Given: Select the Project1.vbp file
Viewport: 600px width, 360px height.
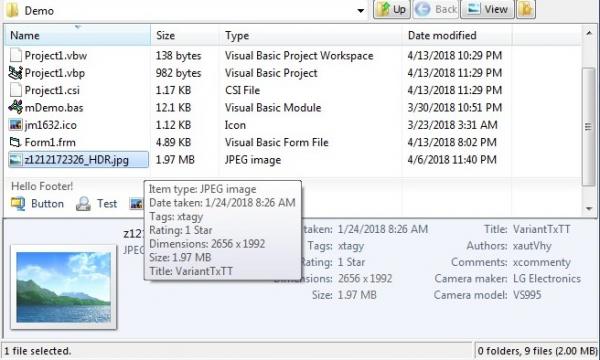Looking at the screenshot, I should tap(55, 73).
